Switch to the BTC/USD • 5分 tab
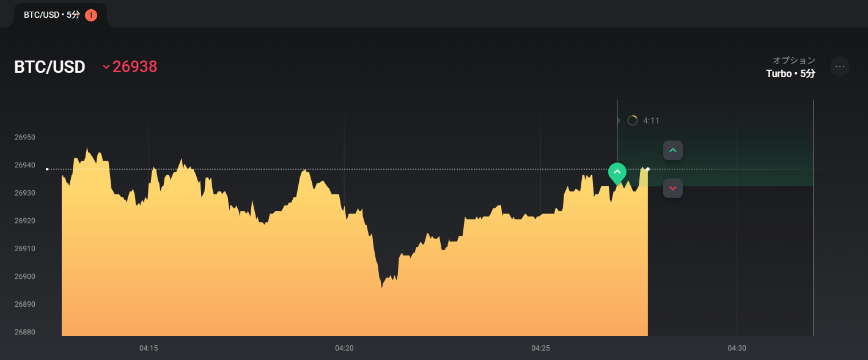The height and width of the screenshot is (360, 868). pyautogui.click(x=52, y=15)
